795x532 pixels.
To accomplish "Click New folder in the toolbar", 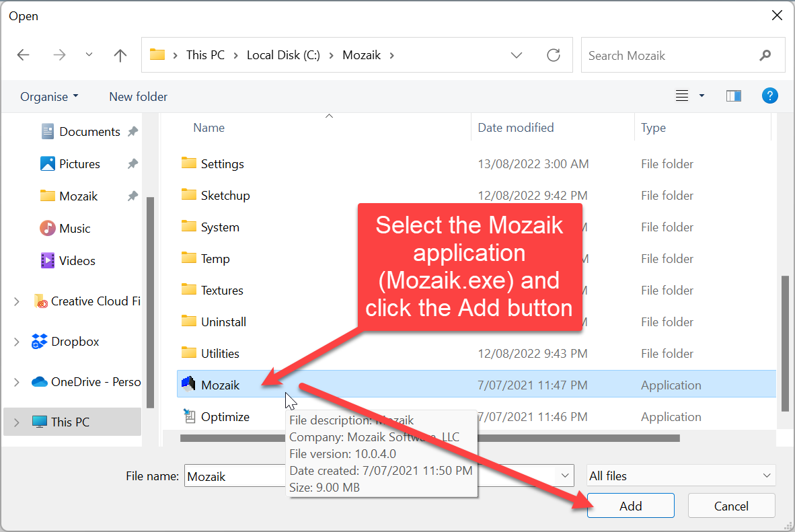I will (x=138, y=97).
